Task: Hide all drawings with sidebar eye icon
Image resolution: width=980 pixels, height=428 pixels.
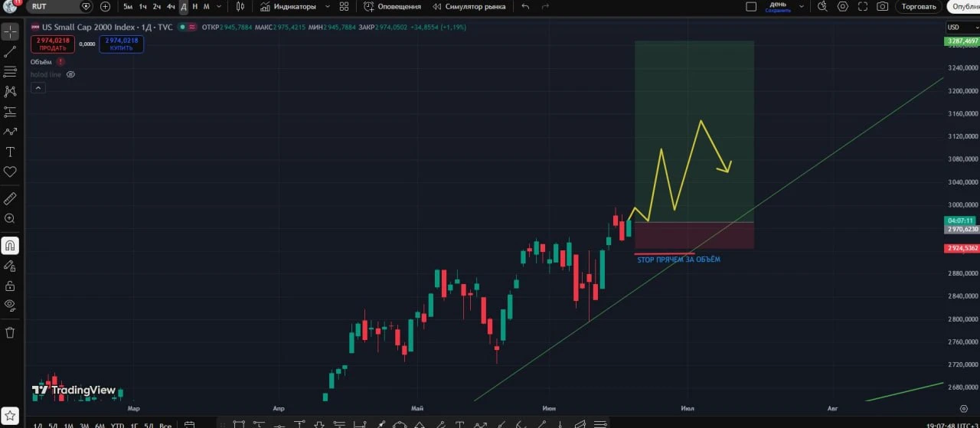Action: 10,305
